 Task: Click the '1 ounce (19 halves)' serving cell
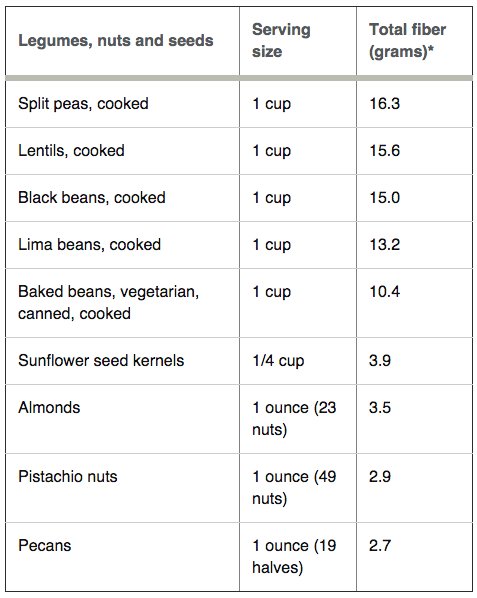pyautogui.click(x=294, y=557)
